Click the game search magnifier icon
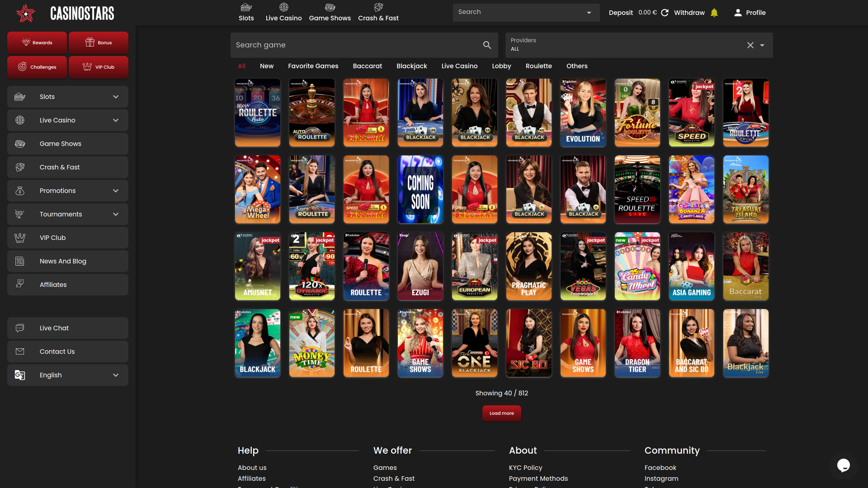The height and width of the screenshot is (488, 868). pyautogui.click(x=487, y=45)
